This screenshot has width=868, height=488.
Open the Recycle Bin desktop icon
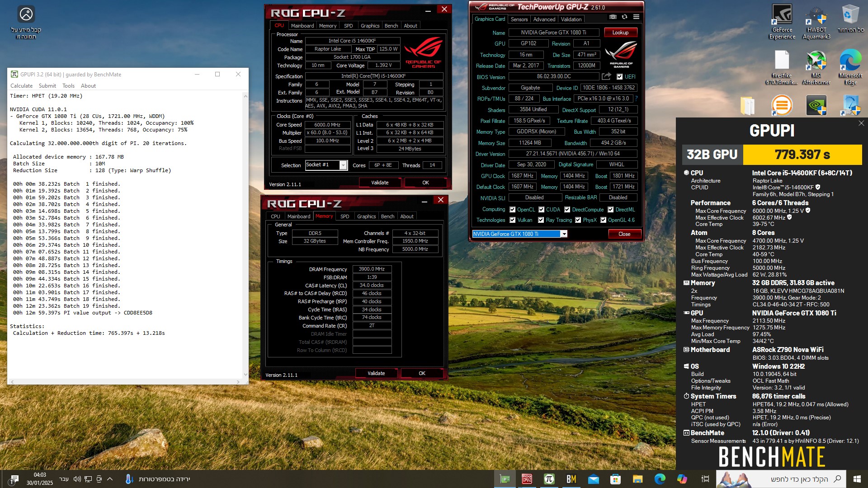coord(851,19)
